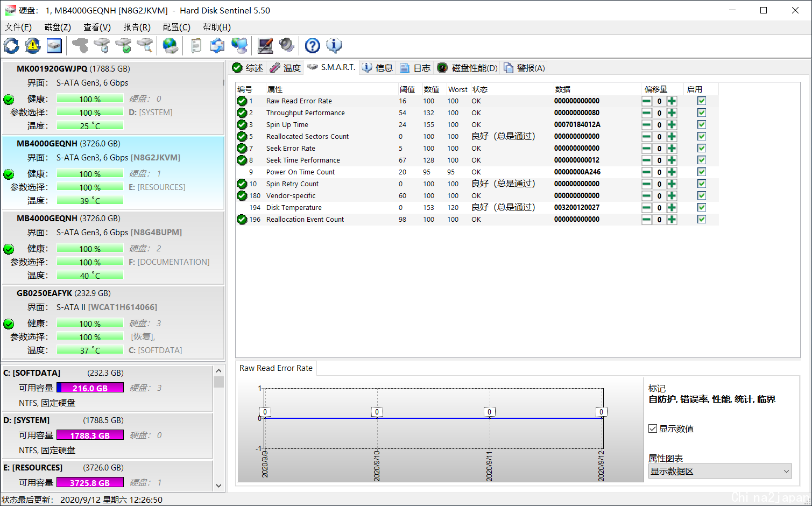Click the disk with green check icon
This screenshot has width=812, height=506.
point(123,46)
